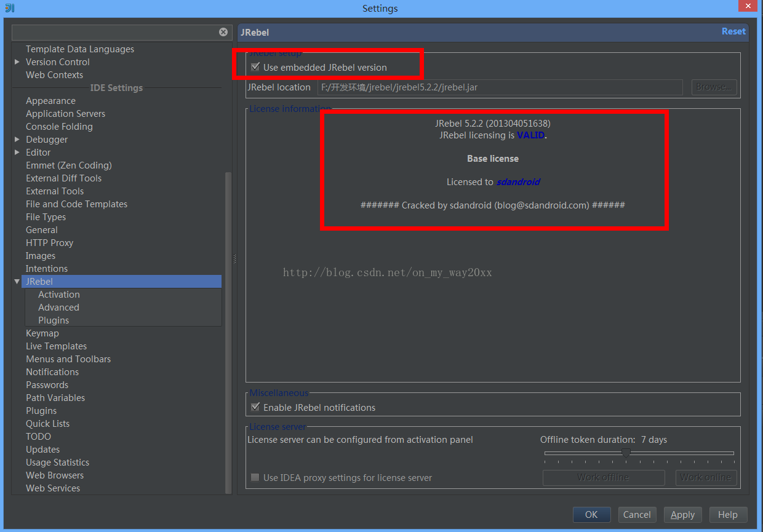Viewport: 763px width, 532px height.
Task: Select Menus and Toolbars settings
Action: point(68,359)
